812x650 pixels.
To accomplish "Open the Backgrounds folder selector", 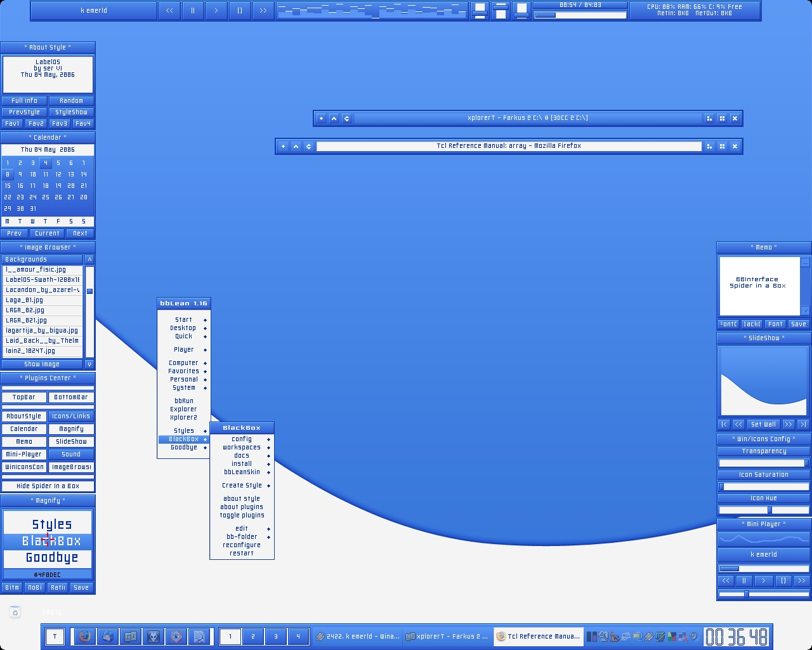I will point(42,259).
